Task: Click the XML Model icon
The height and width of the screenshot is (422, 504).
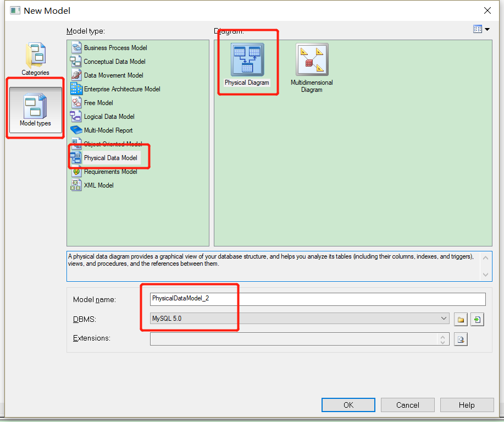Action: tap(76, 185)
